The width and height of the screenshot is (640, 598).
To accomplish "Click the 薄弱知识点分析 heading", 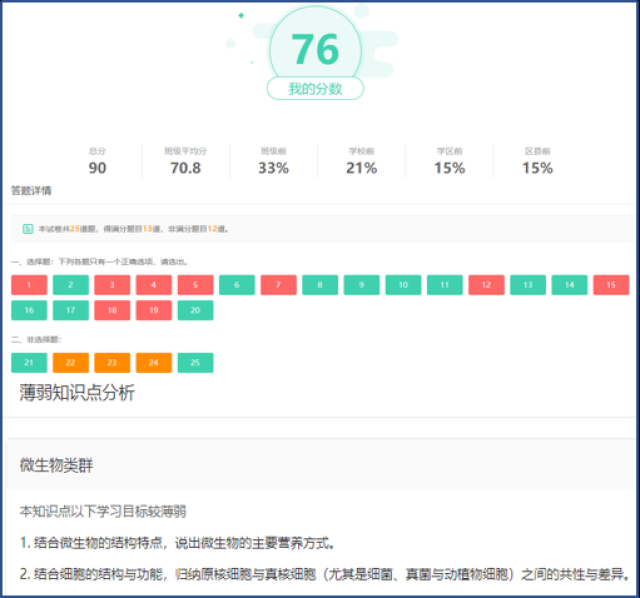I will pos(77,393).
